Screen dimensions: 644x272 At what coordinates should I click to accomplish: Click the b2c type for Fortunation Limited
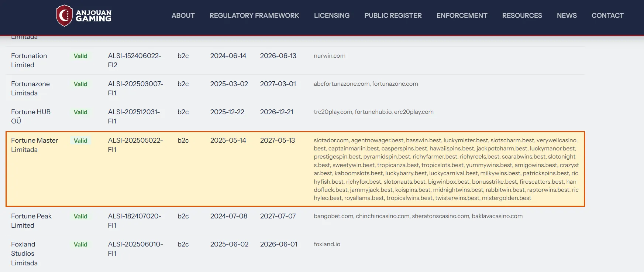click(183, 56)
